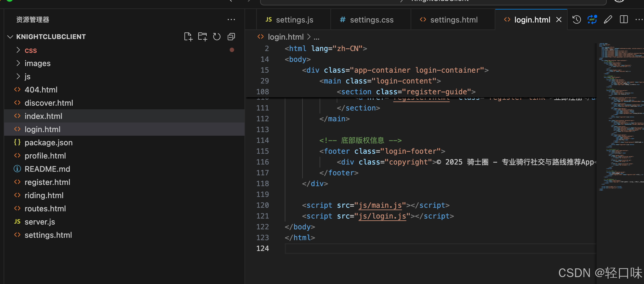The image size is (644, 284).
Task: Open discover.html from explorer
Action: (124, 103)
